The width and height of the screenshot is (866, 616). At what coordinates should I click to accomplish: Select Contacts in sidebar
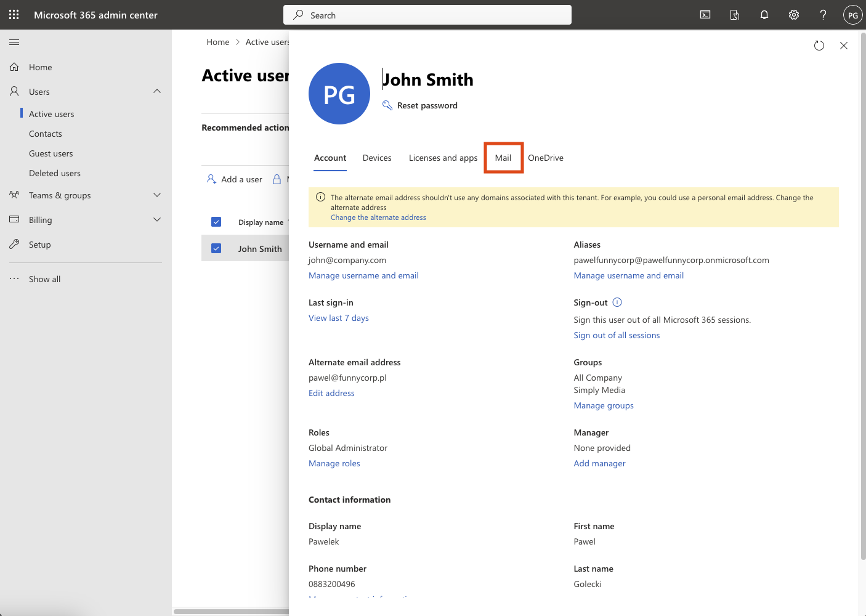[x=46, y=134]
